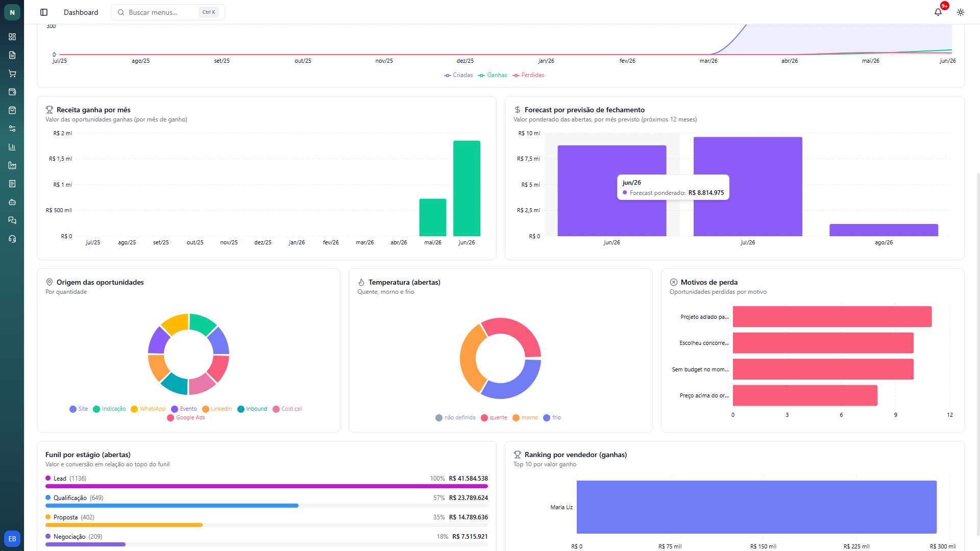This screenshot has height=551, width=980.
Task: Toggle the WhatsApp legend entry
Action: click(x=148, y=409)
